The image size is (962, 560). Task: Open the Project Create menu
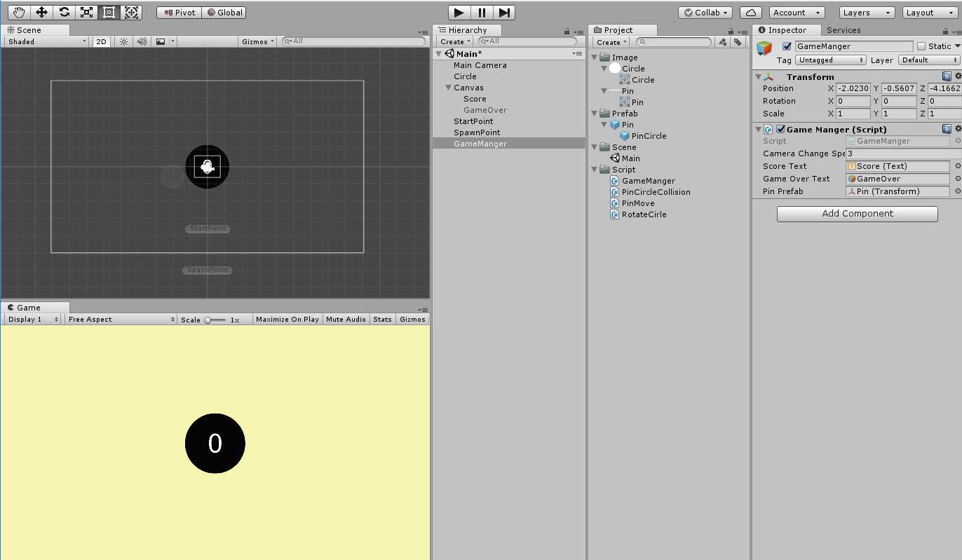click(x=611, y=42)
